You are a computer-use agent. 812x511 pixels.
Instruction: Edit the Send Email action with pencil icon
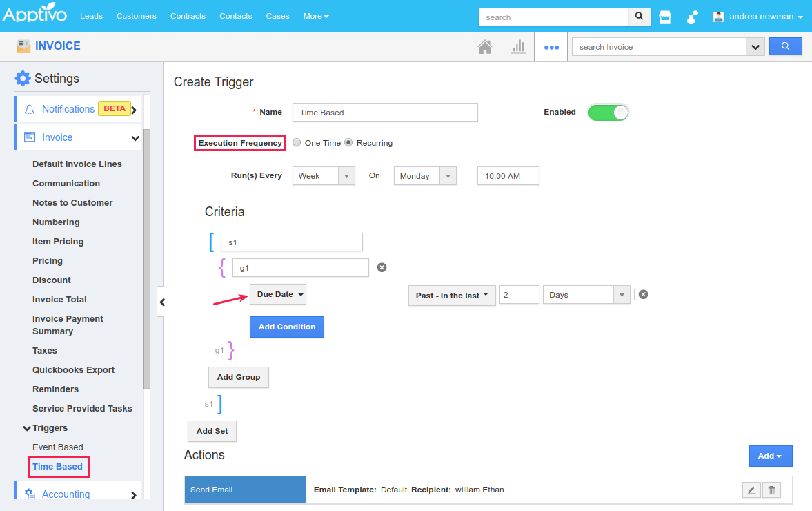pos(751,490)
